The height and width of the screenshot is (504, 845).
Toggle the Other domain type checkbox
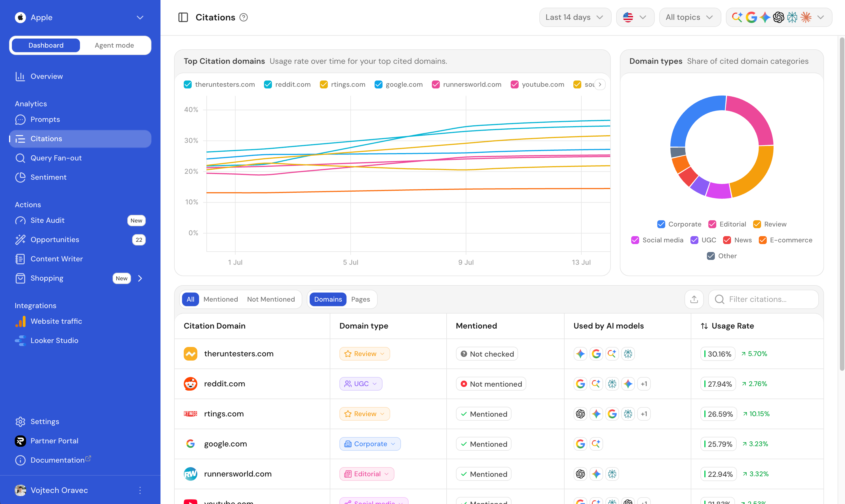tap(711, 256)
